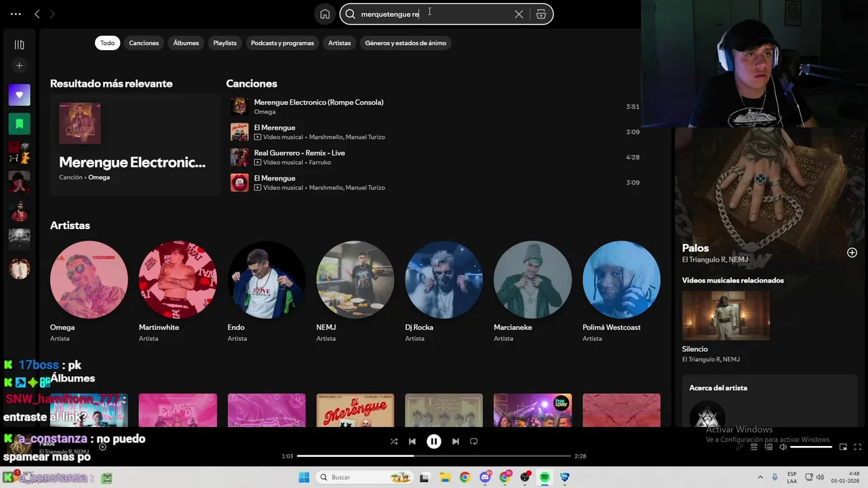Open the El Merengue album cover
This screenshot has height=488, width=868.
point(355,410)
